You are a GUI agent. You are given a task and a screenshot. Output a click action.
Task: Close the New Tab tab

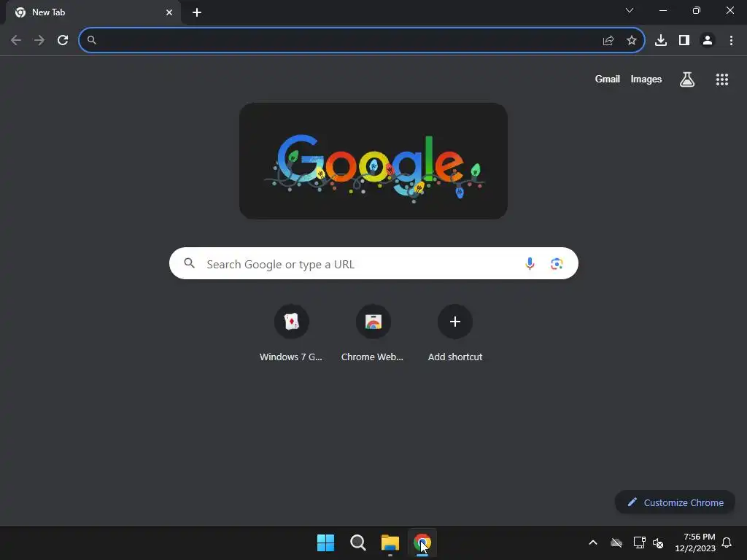[x=169, y=12]
